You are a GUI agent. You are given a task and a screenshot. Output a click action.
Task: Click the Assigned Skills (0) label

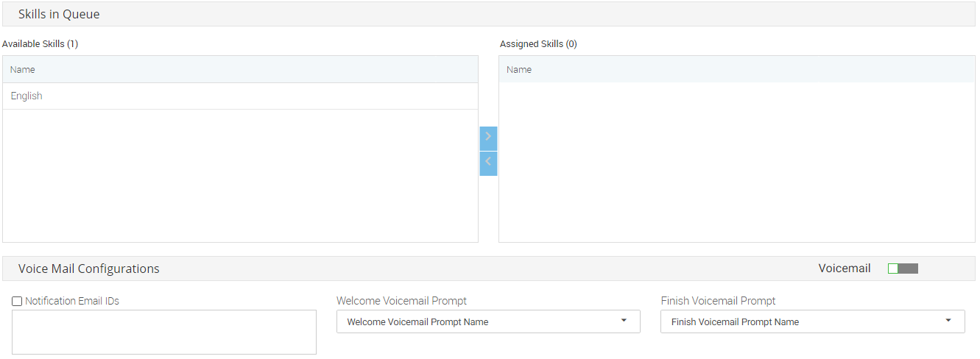pyautogui.click(x=538, y=44)
